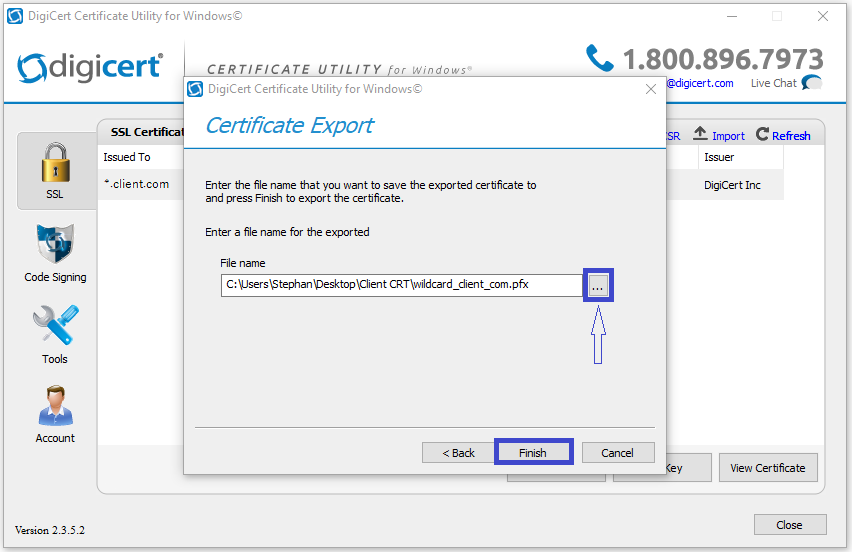Click the export dialog title bar icon
Screen dimensions: 852x552
point(195,89)
